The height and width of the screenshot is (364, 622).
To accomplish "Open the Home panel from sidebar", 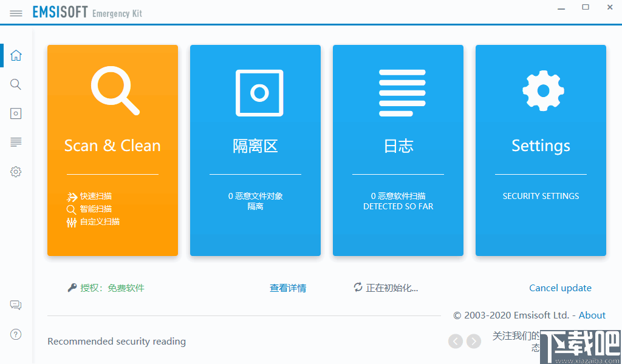I will point(16,55).
